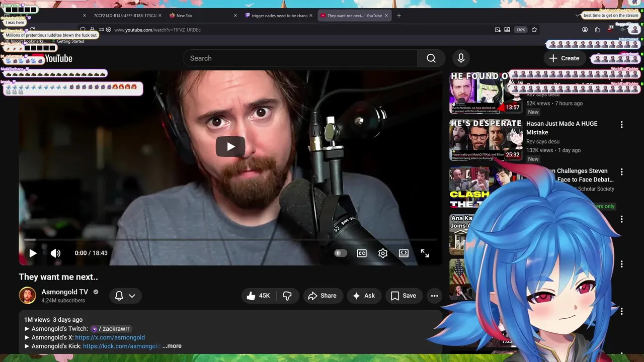Open the Create button menu
The width and height of the screenshot is (644, 362).
565,58
